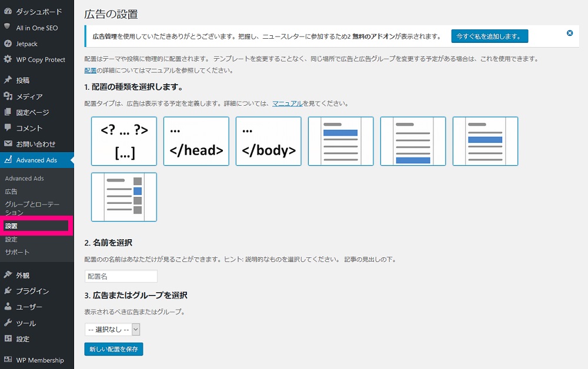Select the </body> footer code placement
The width and height of the screenshot is (588, 369).
[269, 141]
